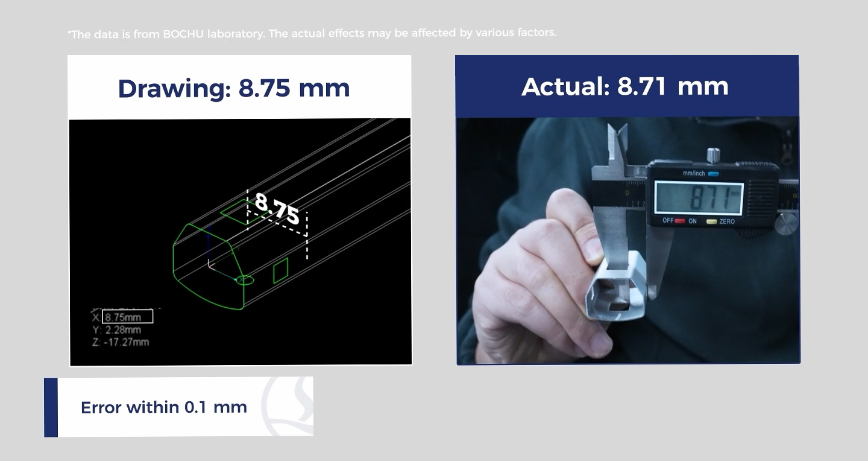The width and height of the screenshot is (868, 461).
Task: Click the red OFF button on caliper
Action: [680, 221]
